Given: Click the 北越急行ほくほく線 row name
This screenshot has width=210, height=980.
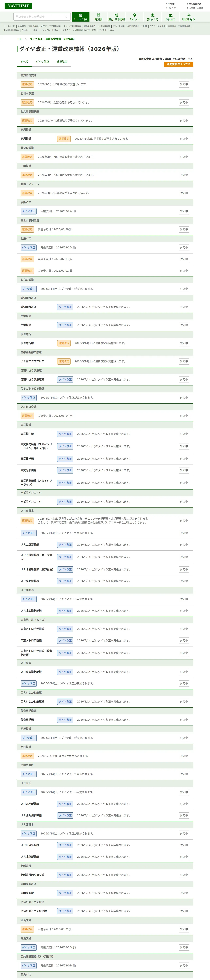Looking at the screenshot, I should pos(32,875).
